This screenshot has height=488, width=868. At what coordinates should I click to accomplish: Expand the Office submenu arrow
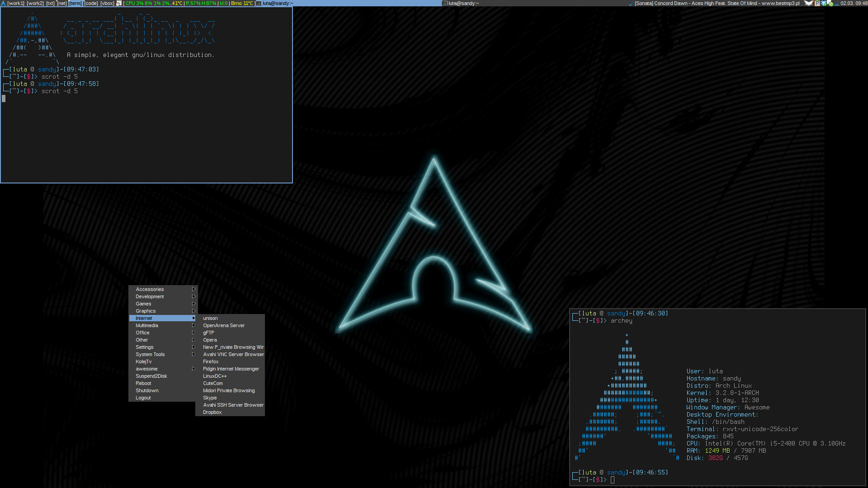click(x=193, y=333)
